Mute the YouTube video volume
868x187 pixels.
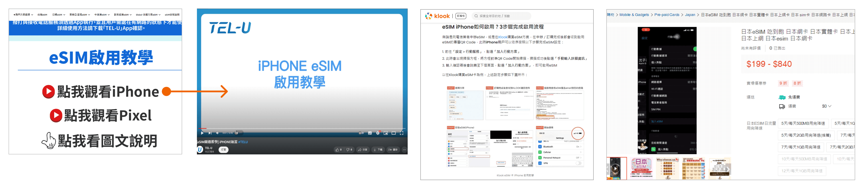tap(217, 133)
